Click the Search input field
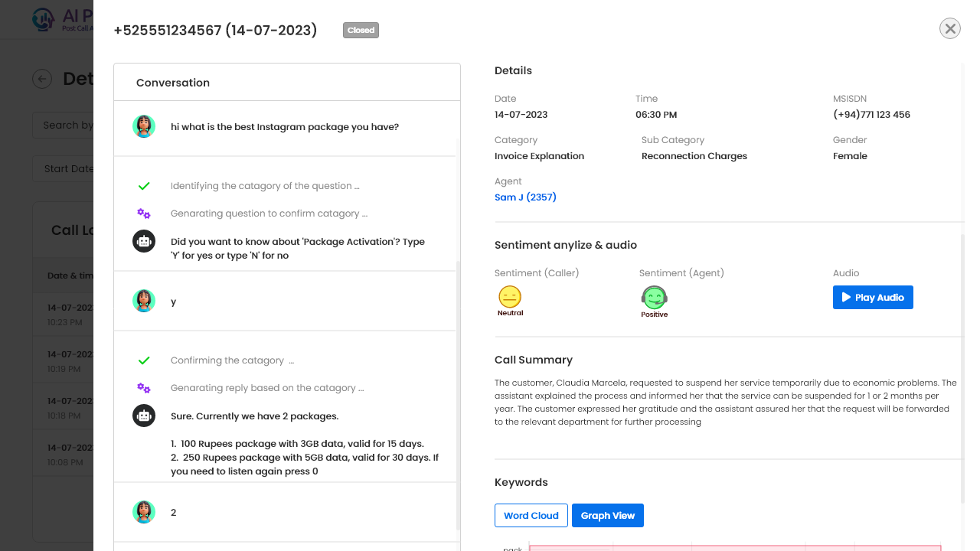The height and width of the screenshot is (551, 980). point(65,125)
